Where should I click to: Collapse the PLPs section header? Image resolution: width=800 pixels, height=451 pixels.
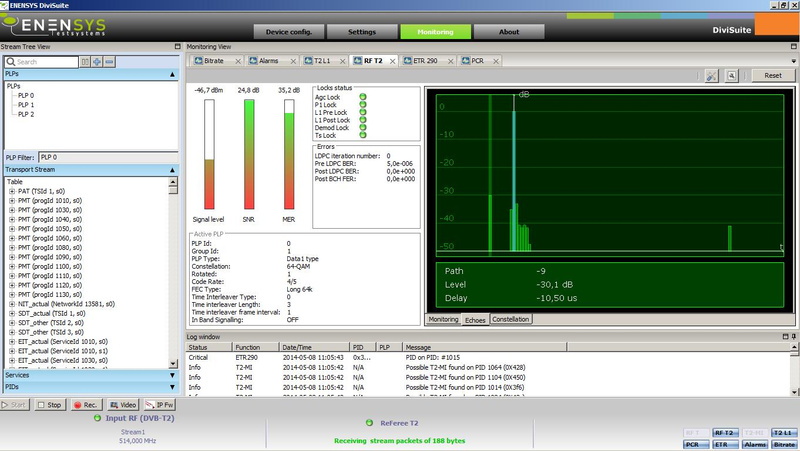pyautogui.click(x=174, y=74)
